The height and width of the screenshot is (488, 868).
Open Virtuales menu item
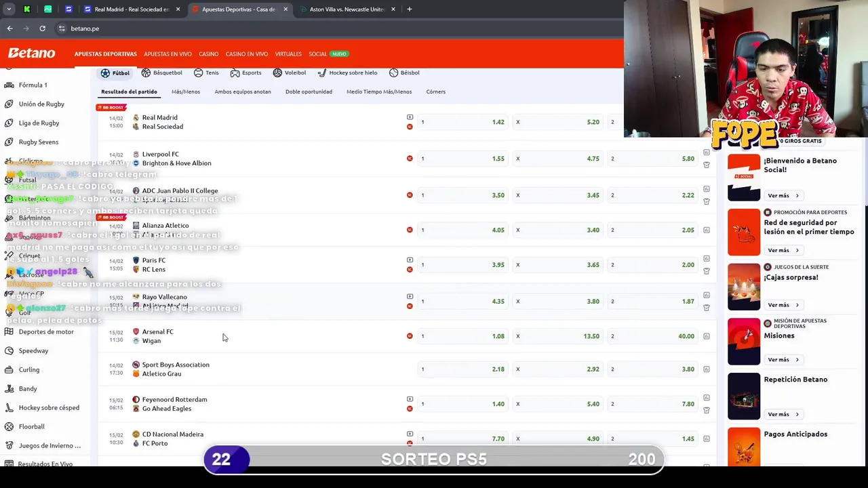[x=288, y=54]
